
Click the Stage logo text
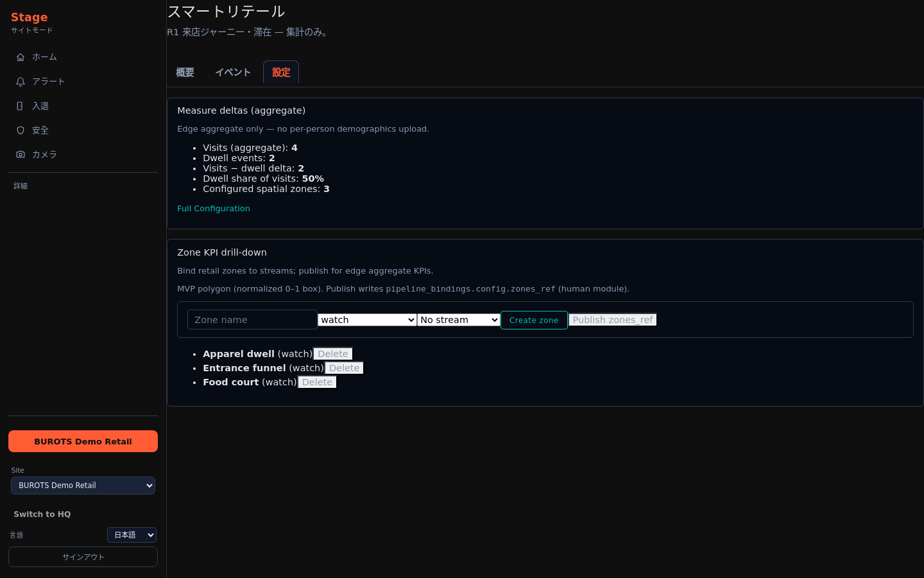30,17
